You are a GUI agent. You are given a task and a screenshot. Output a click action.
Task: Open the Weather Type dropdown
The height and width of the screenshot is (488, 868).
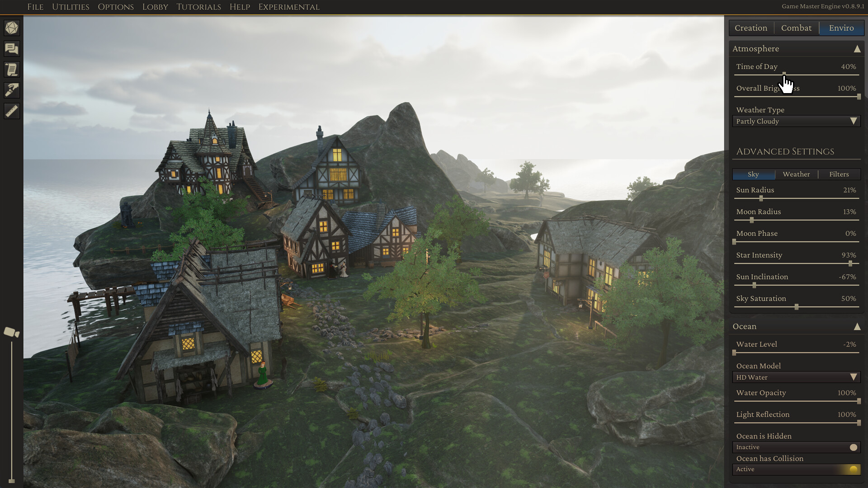797,121
